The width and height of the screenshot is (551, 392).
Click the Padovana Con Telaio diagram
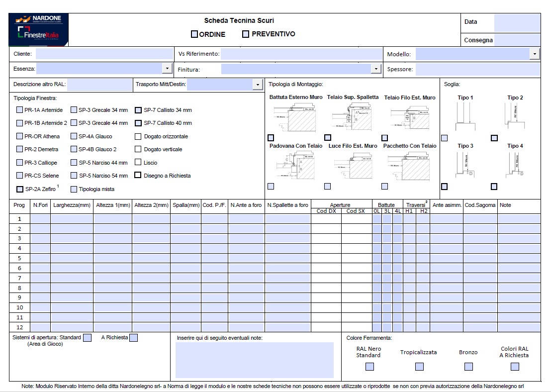295,165
